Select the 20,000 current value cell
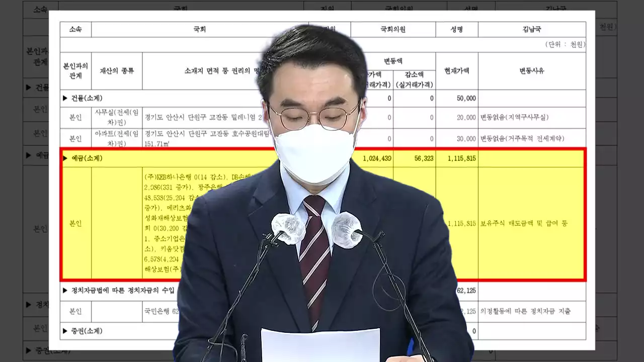This screenshot has height=362, width=644. pyautogui.click(x=466, y=117)
